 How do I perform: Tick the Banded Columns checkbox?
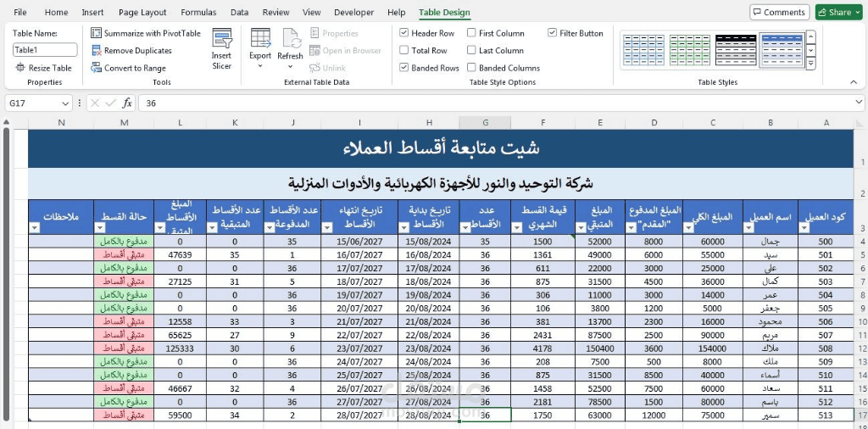click(x=471, y=68)
